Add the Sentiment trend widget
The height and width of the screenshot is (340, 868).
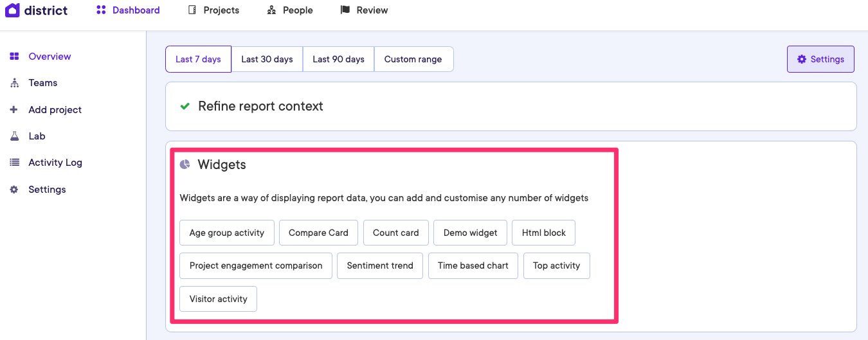pyautogui.click(x=380, y=265)
